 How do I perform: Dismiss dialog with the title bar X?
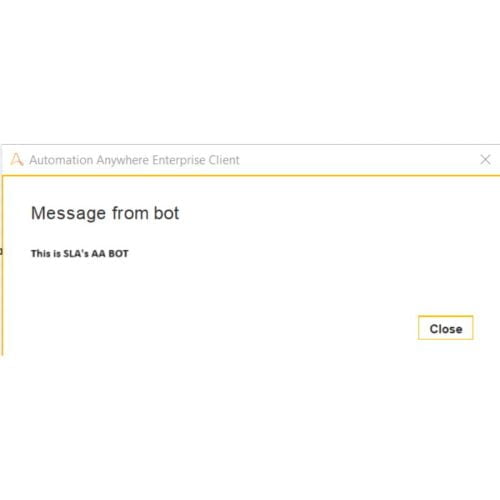click(485, 159)
